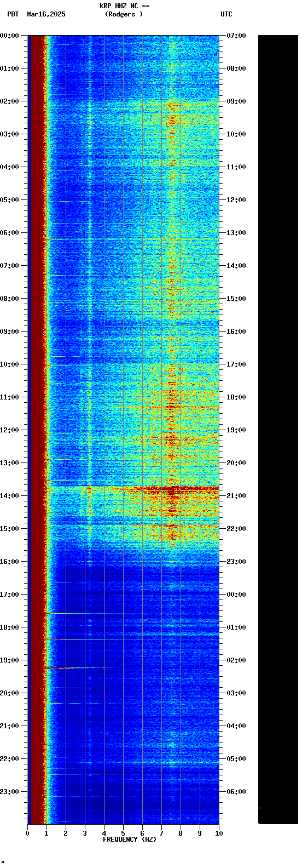Viewport: 302px width, 868px height.
Task: Click the "UTC" timezone label
Action: point(226,14)
